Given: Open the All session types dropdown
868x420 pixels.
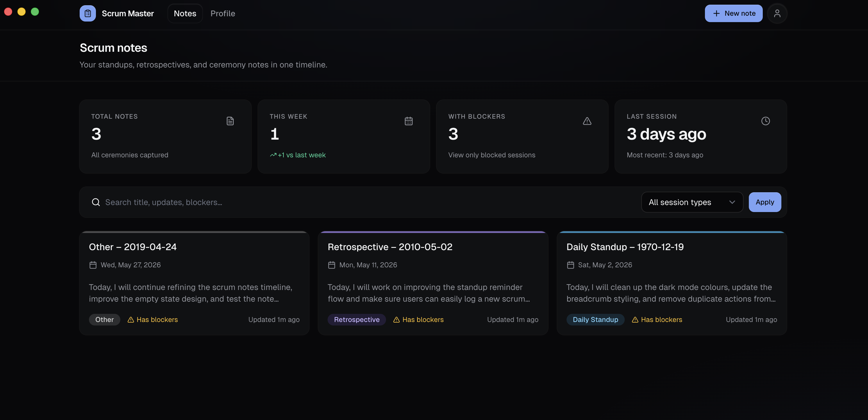Looking at the screenshot, I should [x=692, y=202].
